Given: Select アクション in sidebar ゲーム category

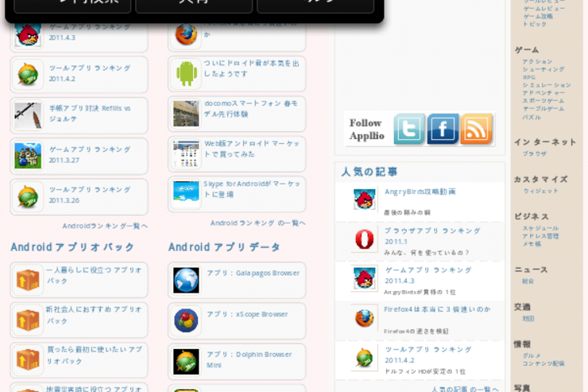Looking at the screenshot, I should (x=537, y=61).
